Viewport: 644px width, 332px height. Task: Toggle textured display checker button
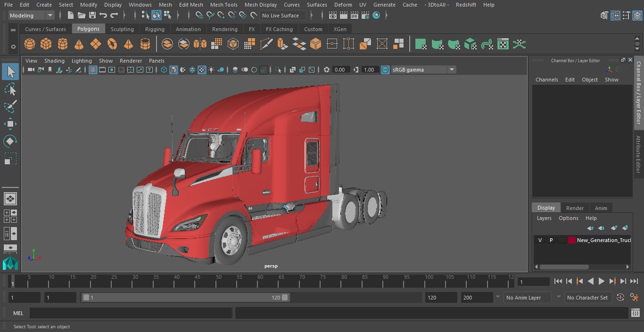tap(202, 70)
